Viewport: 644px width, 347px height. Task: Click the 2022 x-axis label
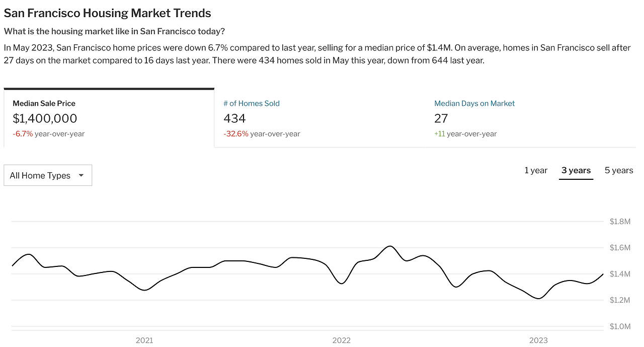pos(341,340)
